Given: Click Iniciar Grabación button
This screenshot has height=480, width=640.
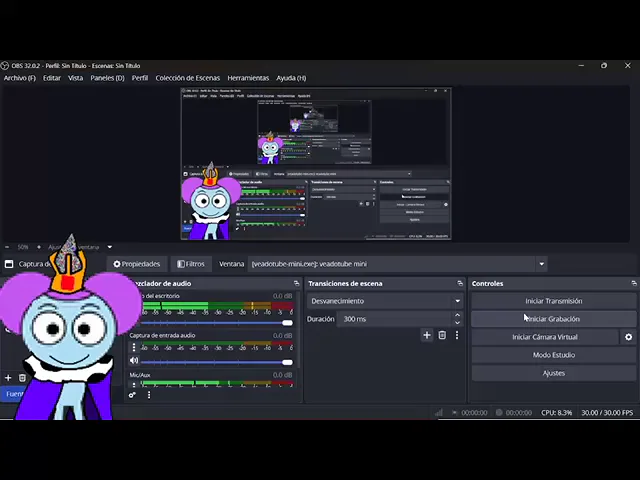Looking at the screenshot, I should pos(554,319).
